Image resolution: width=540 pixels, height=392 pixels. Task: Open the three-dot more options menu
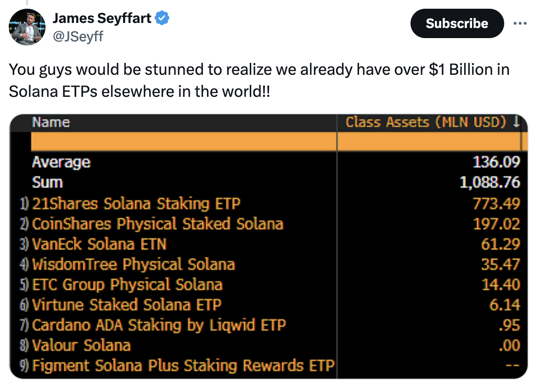point(520,23)
